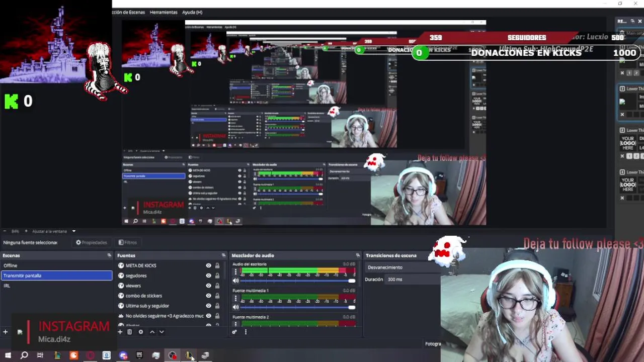This screenshot has height=362, width=644.
Task: Adjust the Audio del escritorio volume slider
Action: pos(298,281)
